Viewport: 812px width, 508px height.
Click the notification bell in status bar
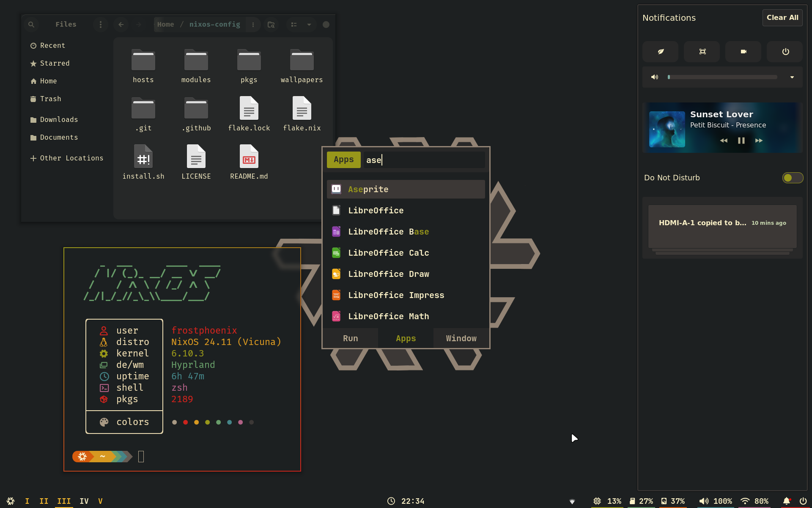(786, 501)
